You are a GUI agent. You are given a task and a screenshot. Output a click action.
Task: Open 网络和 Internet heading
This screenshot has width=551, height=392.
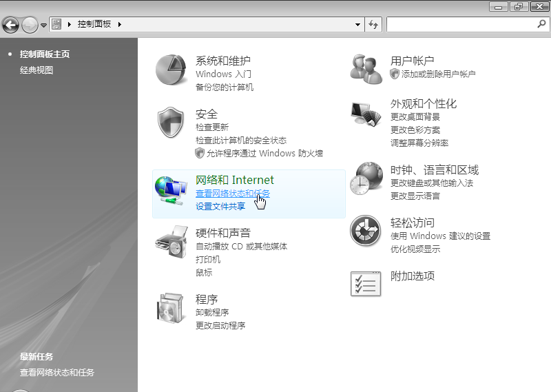(x=234, y=180)
